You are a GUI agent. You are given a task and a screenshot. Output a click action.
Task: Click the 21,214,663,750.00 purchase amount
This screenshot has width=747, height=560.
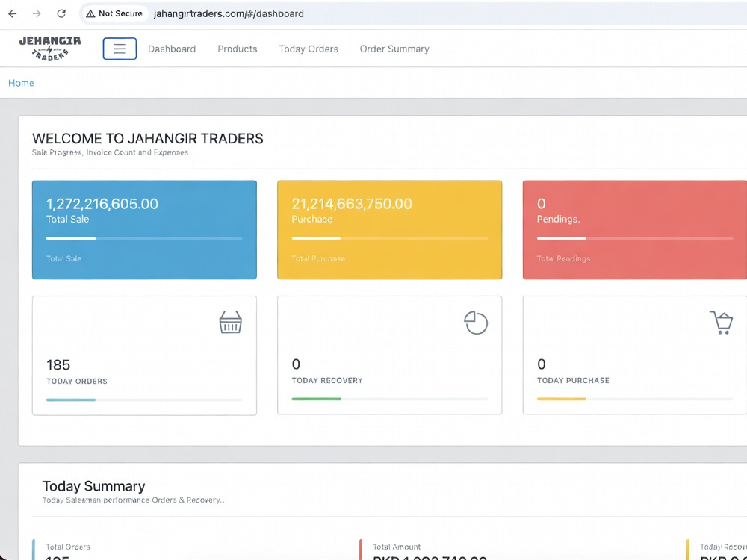click(352, 204)
